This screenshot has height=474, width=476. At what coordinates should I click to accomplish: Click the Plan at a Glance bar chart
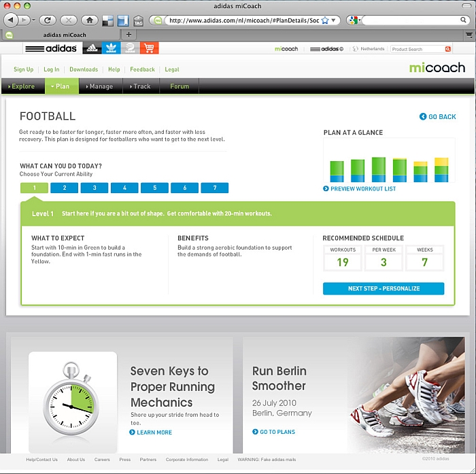[389, 160]
